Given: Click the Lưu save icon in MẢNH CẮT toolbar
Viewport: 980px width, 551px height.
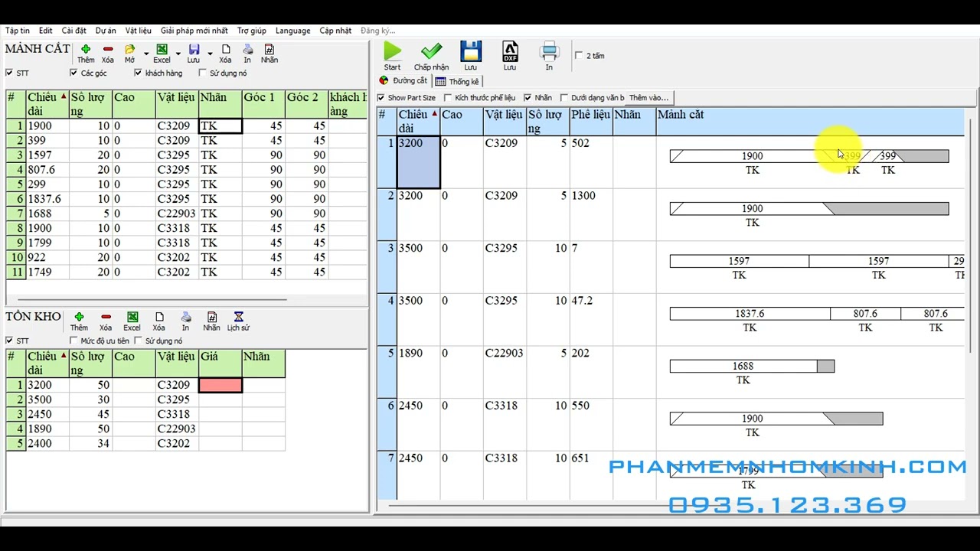Looking at the screenshot, I should (194, 49).
